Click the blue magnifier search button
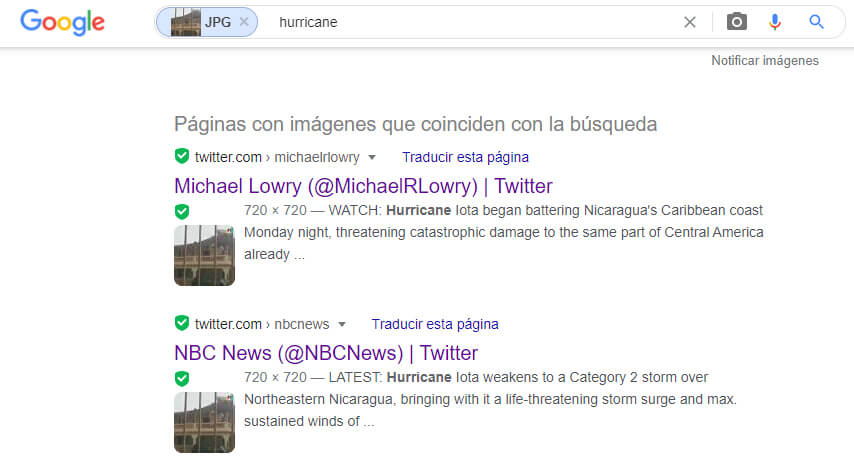854x470 pixels. click(816, 22)
